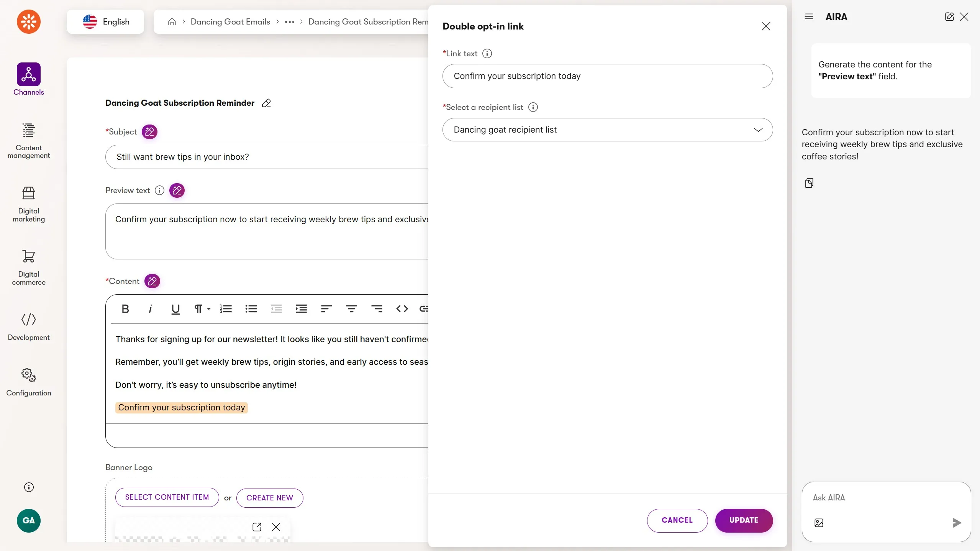Click the AIRA wand icon beside Content

(152, 281)
